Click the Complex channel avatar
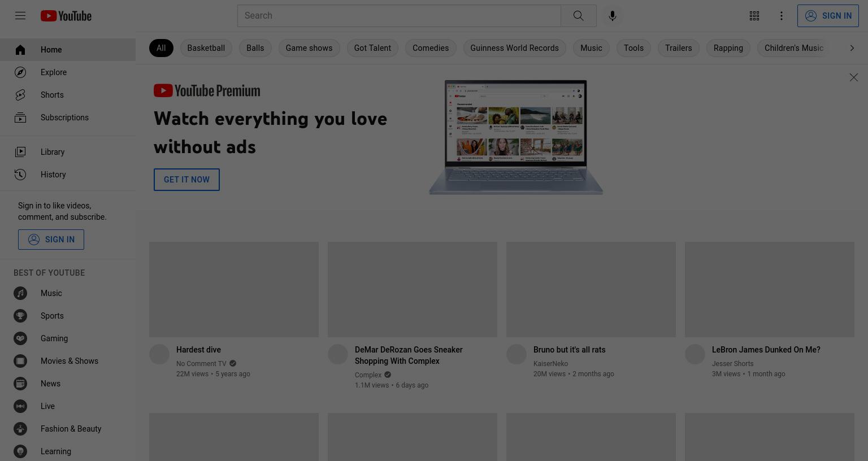868x461 pixels. click(x=338, y=354)
